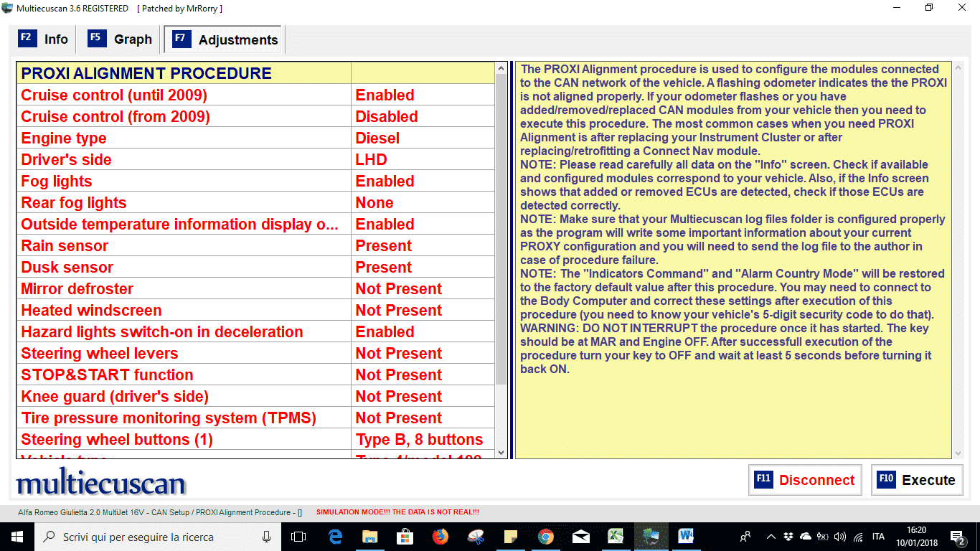The image size is (980, 551).
Task: Launch Google Chrome from taskbar
Action: (545, 537)
